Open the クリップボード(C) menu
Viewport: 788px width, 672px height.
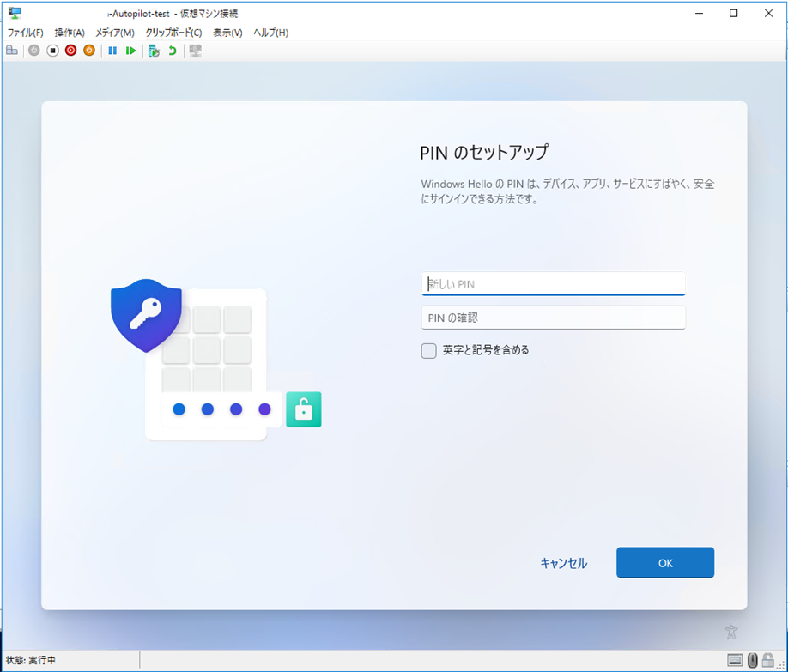pyautogui.click(x=173, y=33)
